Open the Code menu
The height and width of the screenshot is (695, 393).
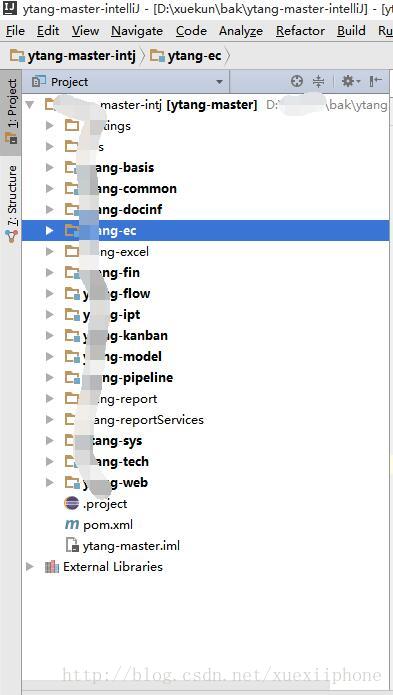pyautogui.click(x=191, y=31)
